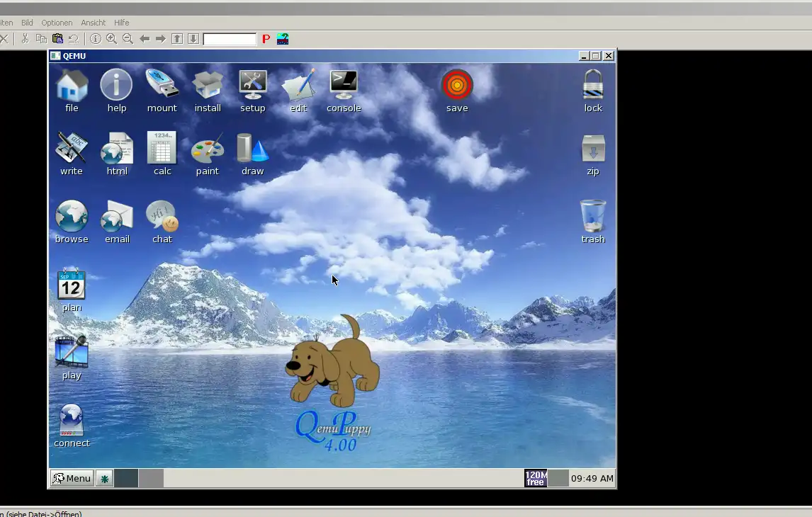The width and height of the screenshot is (812, 517).
Task: Click the image information toolbar icon
Action: pyautogui.click(x=95, y=39)
